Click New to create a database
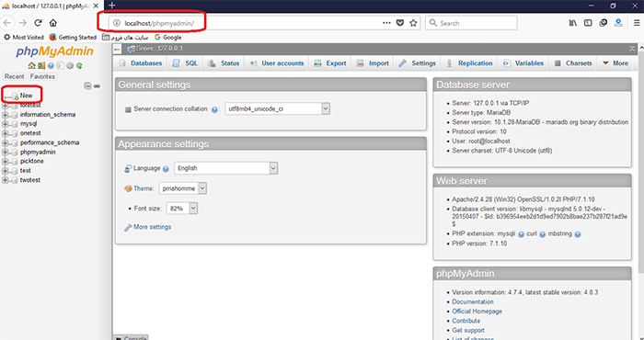The width and height of the screenshot is (644, 340). click(x=26, y=96)
